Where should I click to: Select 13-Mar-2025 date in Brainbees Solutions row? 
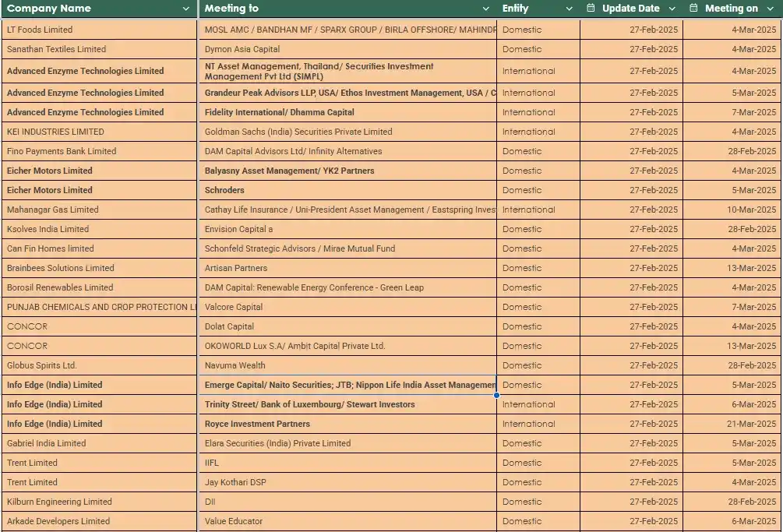[x=732, y=268]
